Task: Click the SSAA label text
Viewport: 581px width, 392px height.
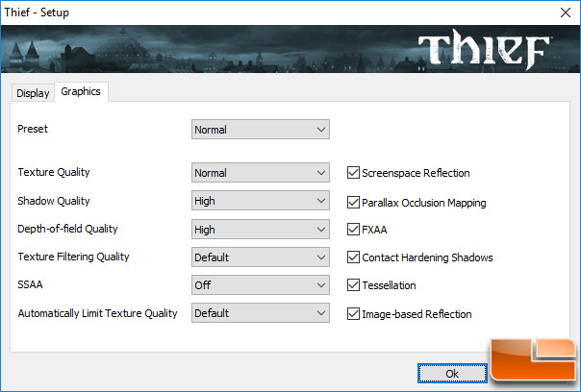Action: tap(30, 284)
